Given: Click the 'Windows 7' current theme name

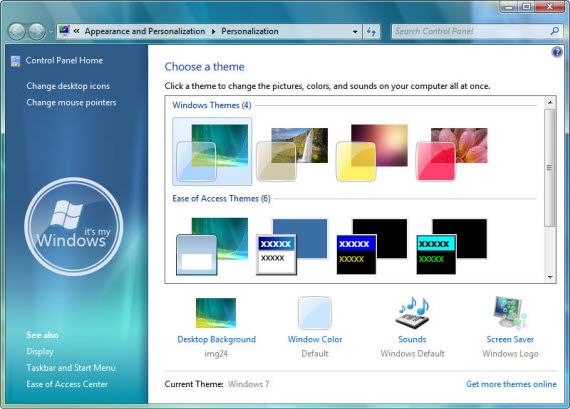Looking at the screenshot, I should [249, 384].
